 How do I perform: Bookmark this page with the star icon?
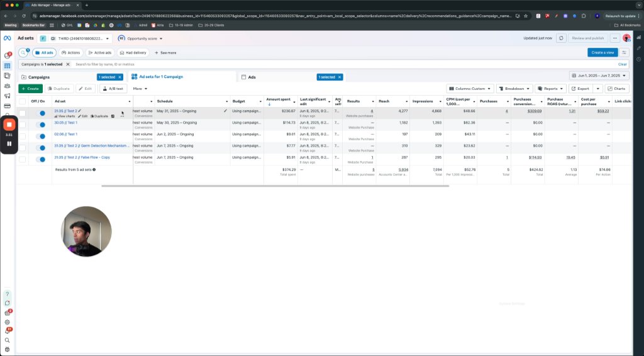tap(526, 16)
